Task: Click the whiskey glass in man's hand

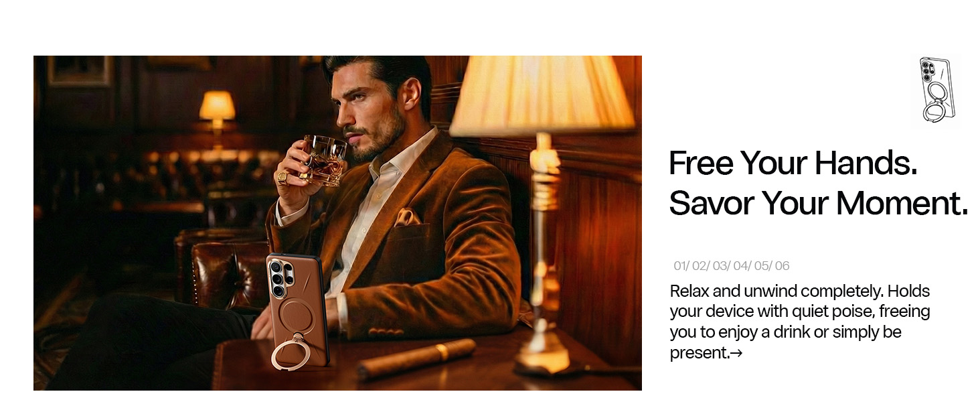Action: click(324, 159)
